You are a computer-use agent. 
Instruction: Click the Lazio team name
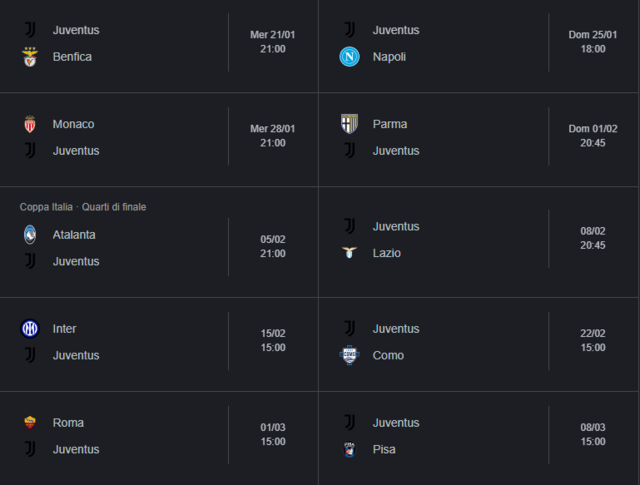387,253
